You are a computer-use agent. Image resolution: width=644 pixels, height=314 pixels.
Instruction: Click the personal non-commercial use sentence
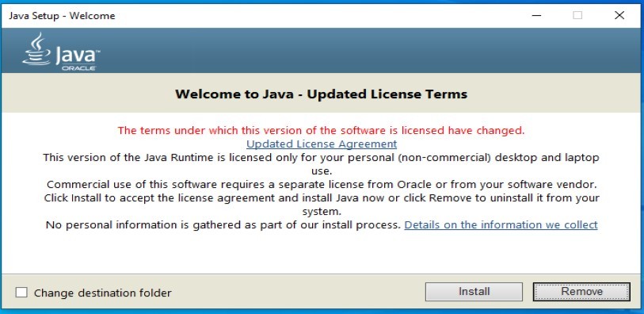321,164
